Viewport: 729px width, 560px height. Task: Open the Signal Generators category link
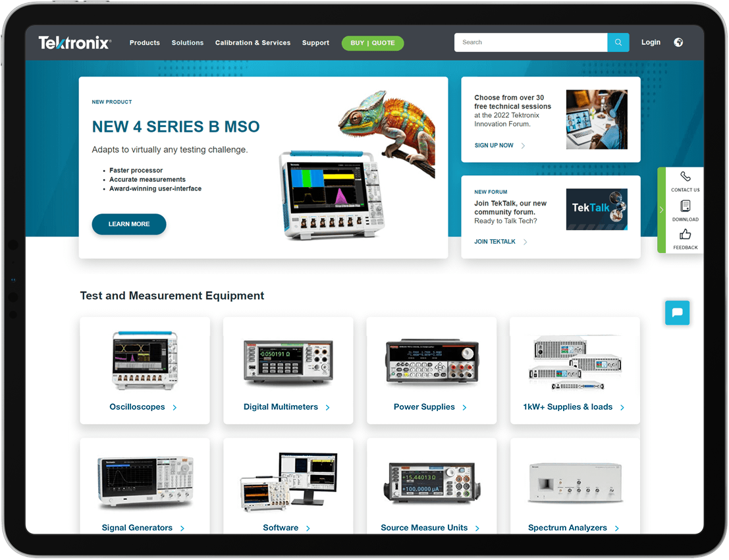tap(137, 528)
